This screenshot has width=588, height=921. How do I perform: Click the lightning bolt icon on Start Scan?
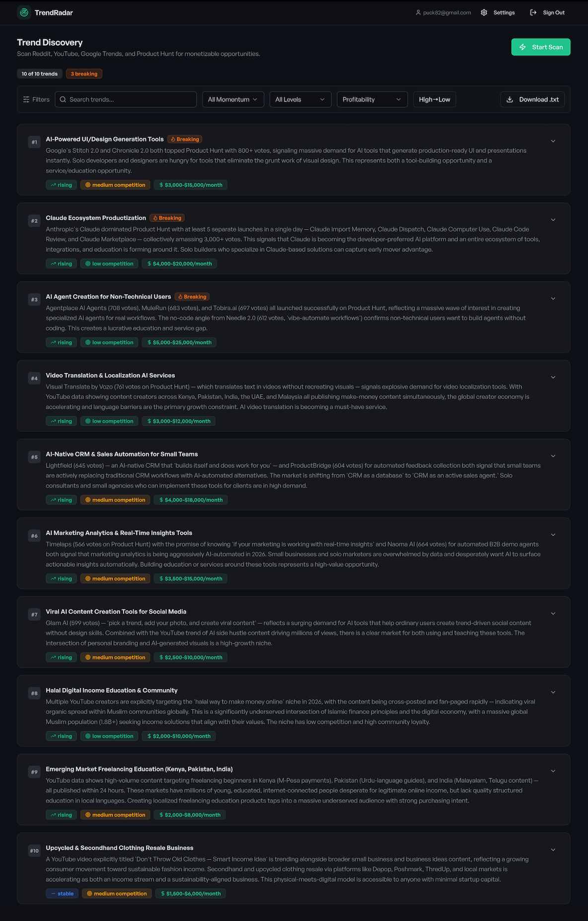522,47
